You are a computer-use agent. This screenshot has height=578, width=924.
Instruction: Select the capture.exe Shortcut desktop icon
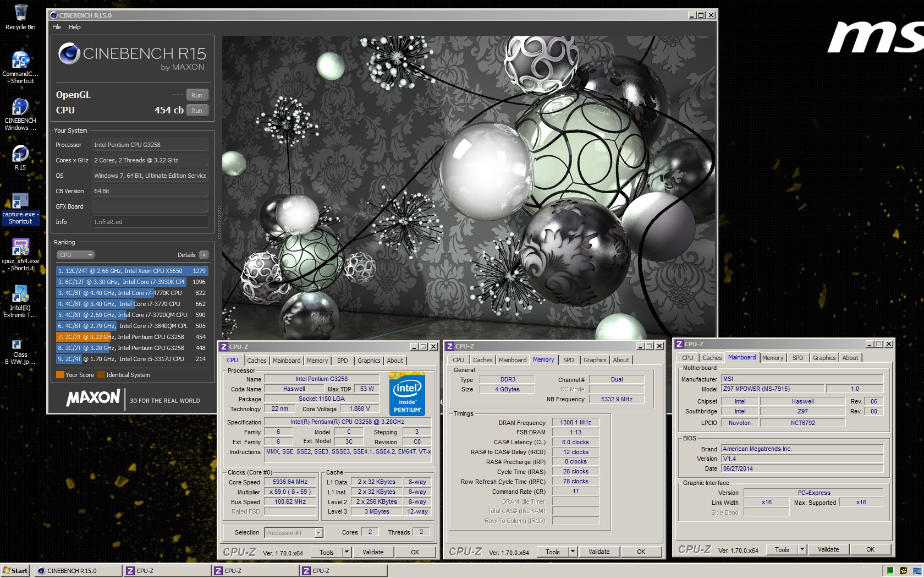[20, 208]
